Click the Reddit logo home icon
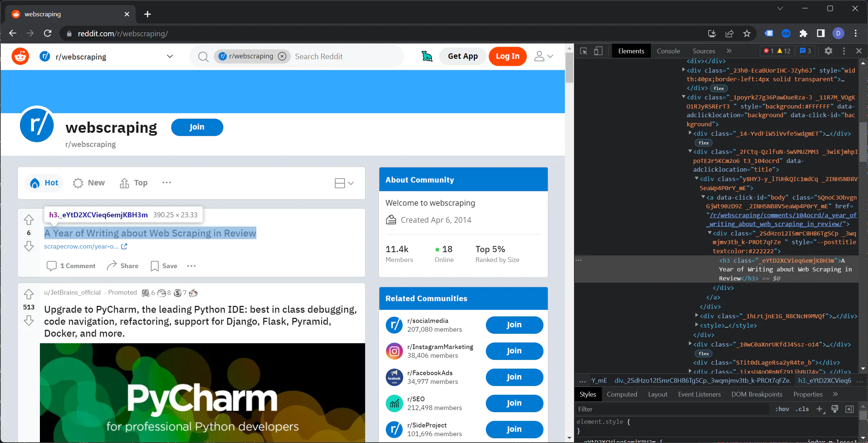Image resolution: width=868 pixels, height=443 pixels. click(20, 56)
